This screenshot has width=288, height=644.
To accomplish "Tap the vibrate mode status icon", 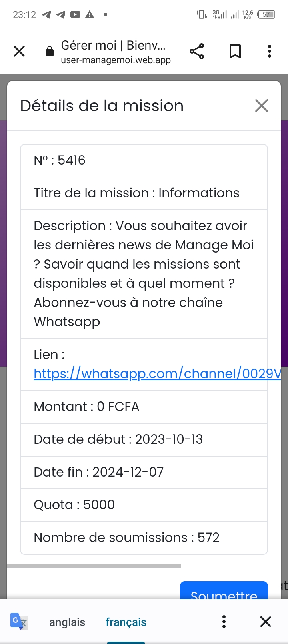I will point(201,15).
